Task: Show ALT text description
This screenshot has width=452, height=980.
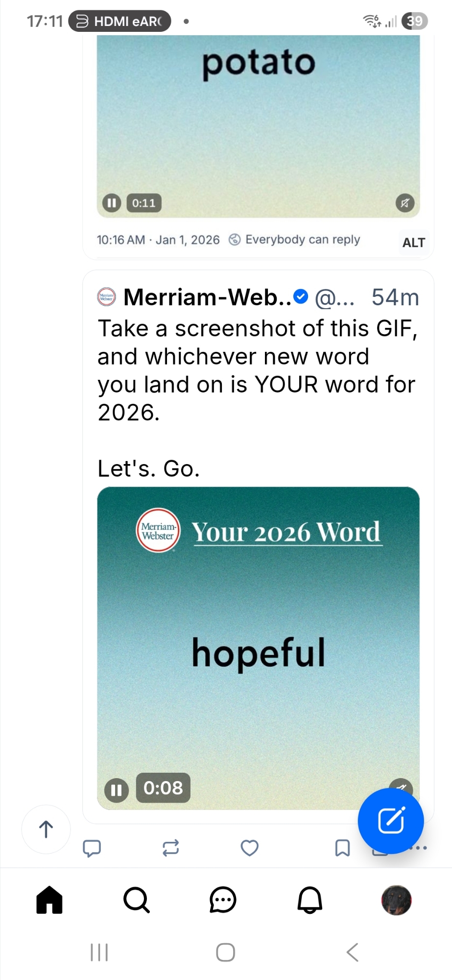Action: tap(413, 243)
